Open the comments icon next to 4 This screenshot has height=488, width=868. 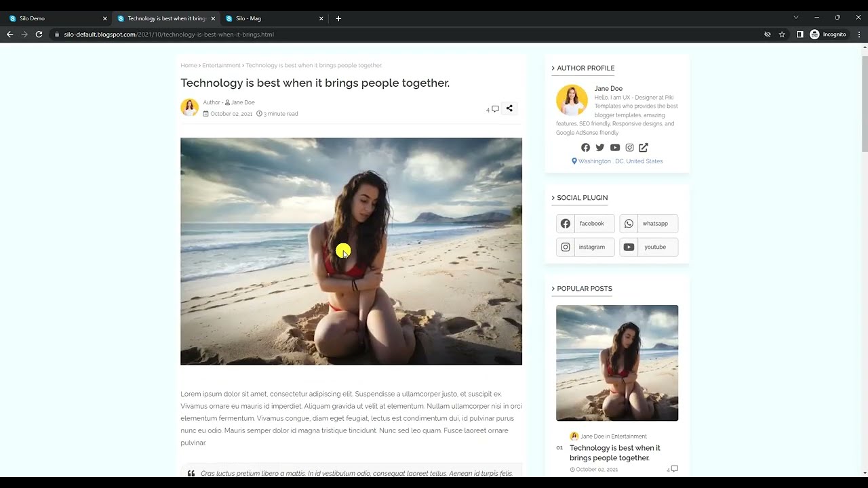pyautogui.click(x=495, y=109)
